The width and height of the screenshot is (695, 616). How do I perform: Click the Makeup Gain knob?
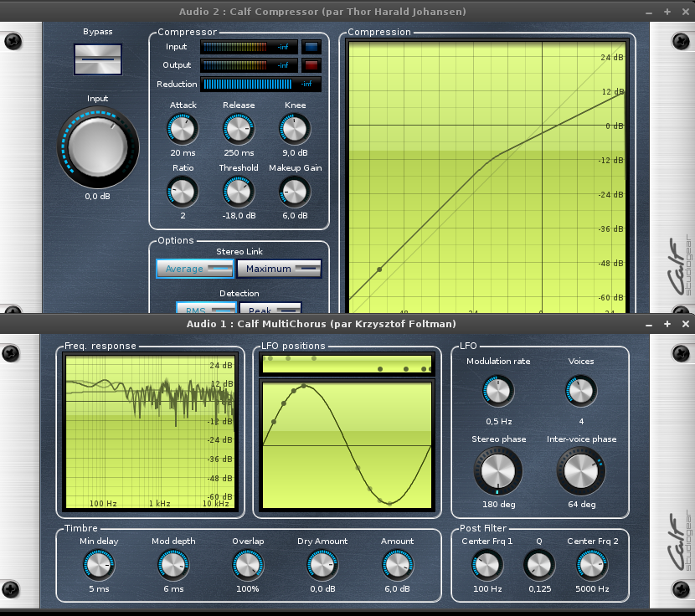(x=295, y=192)
